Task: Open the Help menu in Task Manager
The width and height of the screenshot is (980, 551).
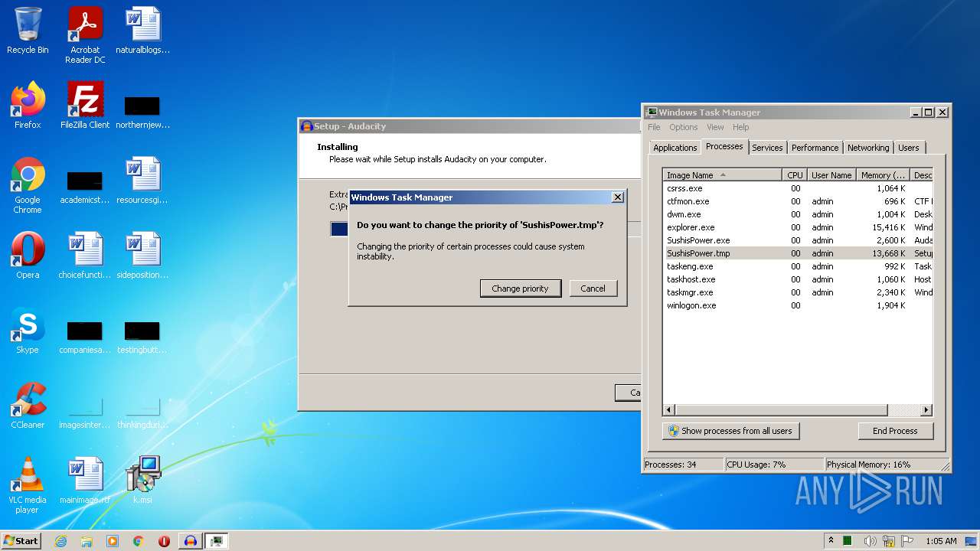Action: coord(740,127)
